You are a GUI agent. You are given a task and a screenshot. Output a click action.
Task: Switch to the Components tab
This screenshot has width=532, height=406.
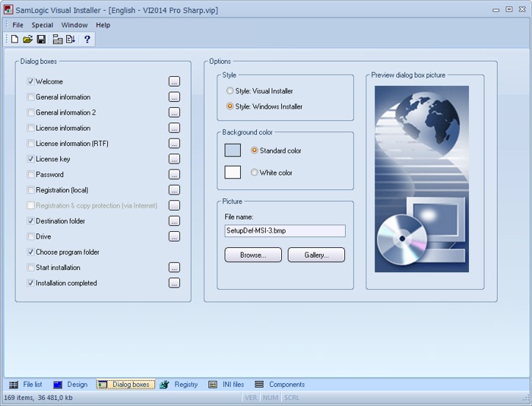point(280,385)
